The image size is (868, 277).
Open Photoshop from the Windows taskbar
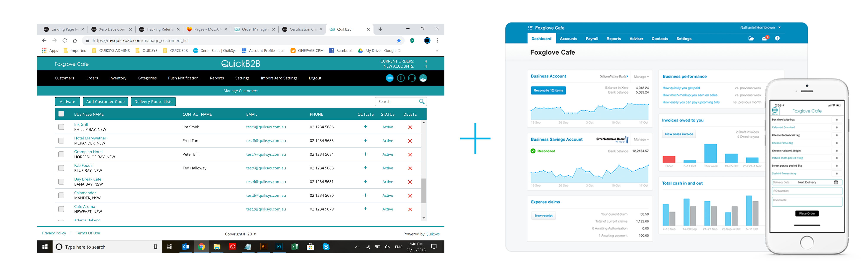pyautogui.click(x=279, y=247)
